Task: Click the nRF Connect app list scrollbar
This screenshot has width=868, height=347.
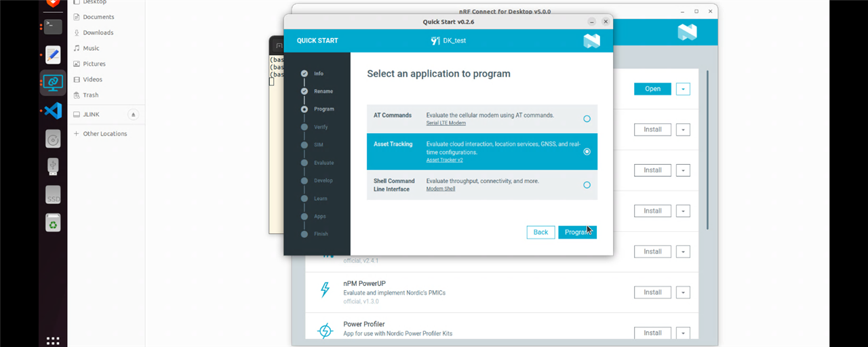Action: (707, 149)
